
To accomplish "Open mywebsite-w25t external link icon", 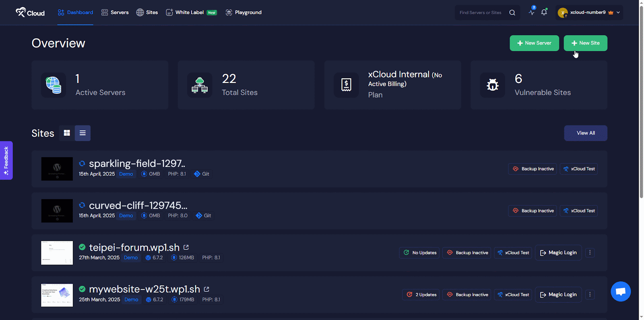I will [x=206, y=289].
